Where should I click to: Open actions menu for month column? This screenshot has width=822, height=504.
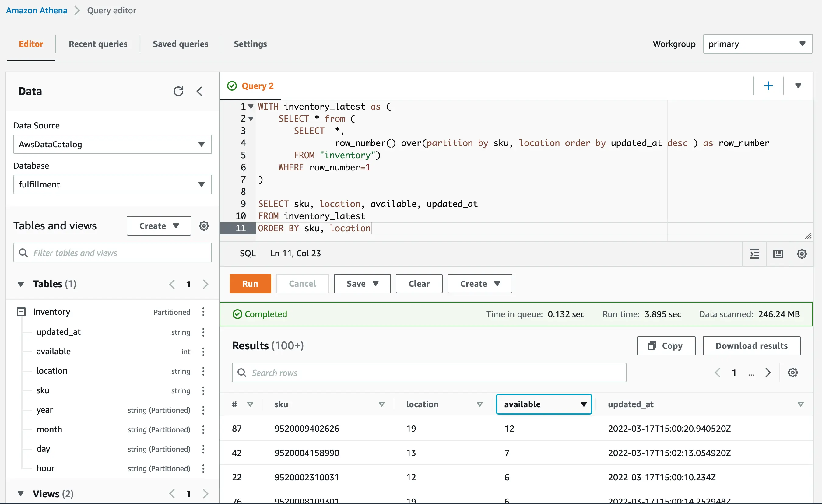point(203,429)
